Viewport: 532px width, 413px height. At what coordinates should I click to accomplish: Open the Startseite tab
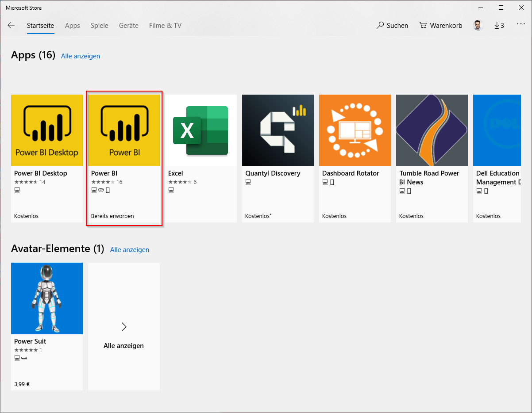[x=40, y=26]
